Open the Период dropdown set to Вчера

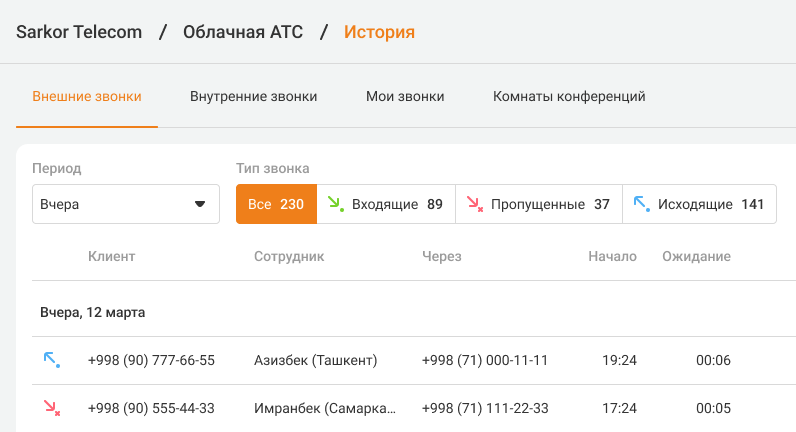point(125,204)
